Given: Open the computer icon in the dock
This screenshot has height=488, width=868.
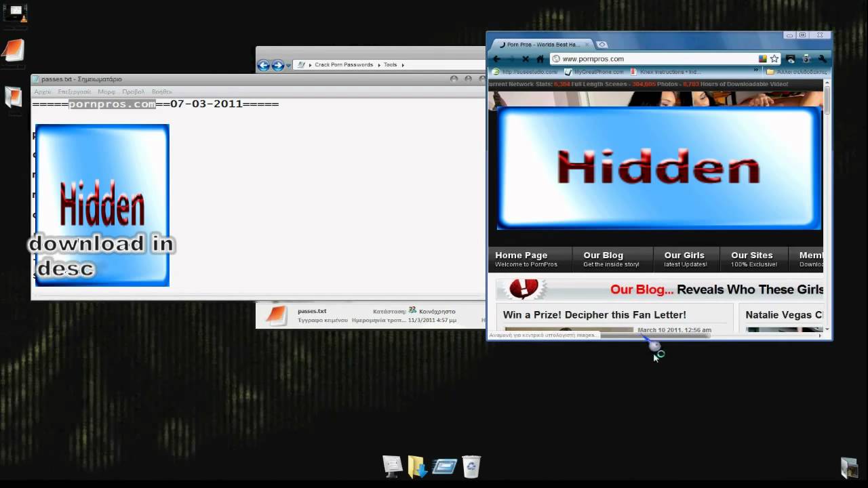Looking at the screenshot, I should [x=393, y=466].
